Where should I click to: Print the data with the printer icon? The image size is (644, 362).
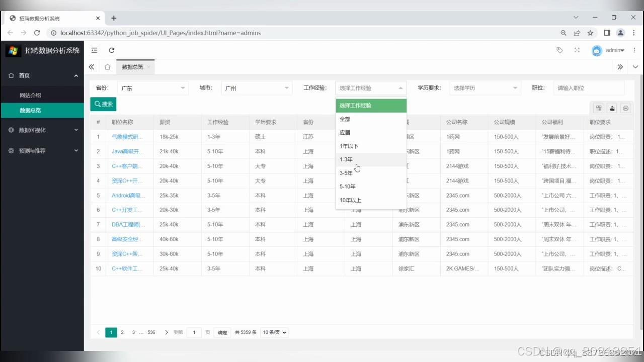625,108
